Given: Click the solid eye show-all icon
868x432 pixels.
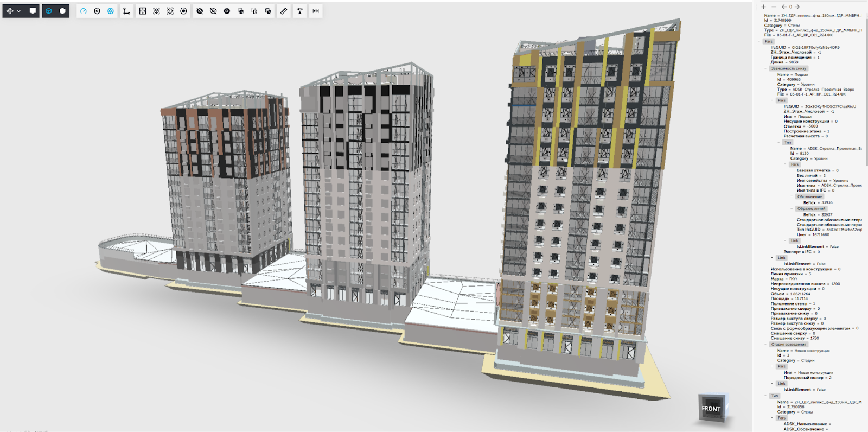Looking at the screenshot, I should [x=227, y=11].
